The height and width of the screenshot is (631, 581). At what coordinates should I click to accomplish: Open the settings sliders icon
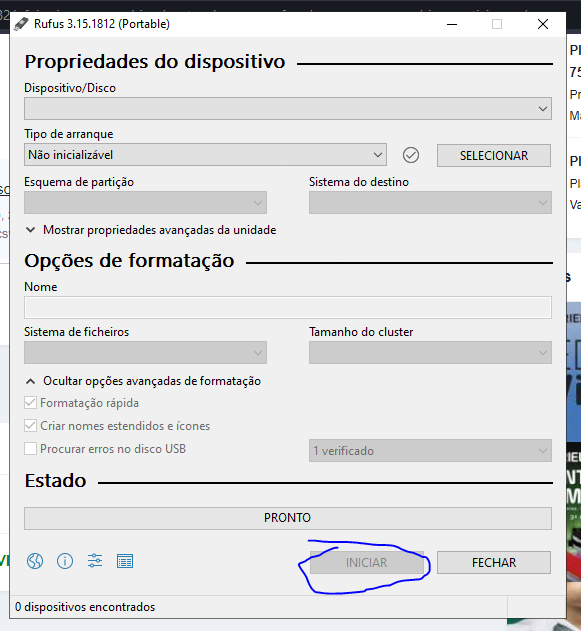(x=95, y=561)
